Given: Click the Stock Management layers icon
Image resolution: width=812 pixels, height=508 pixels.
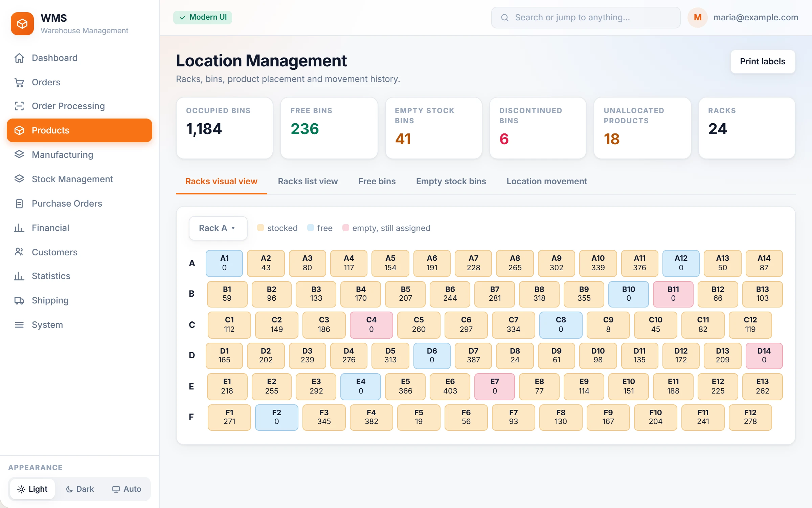Looking at the screenshot, I should click(19, 179).
